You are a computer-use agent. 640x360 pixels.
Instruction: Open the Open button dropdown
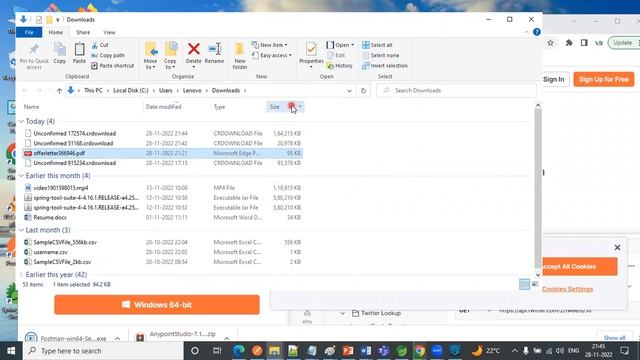tap(352, 45)
